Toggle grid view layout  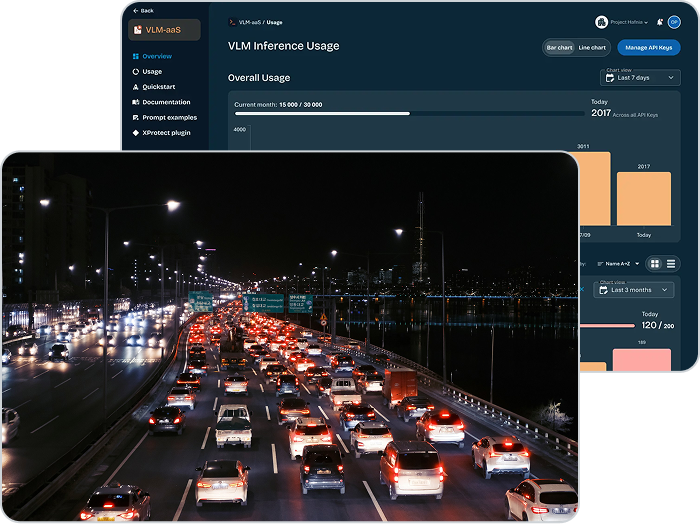pyautogui.click(x=655, y=264)
